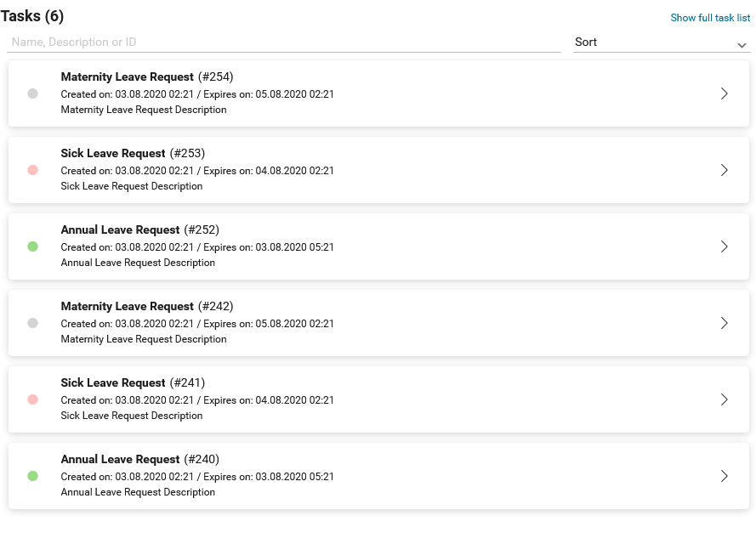Screen dimensions: 756x555
Task: Open task #254 via right chevron
Action: [x=725, y=93]
